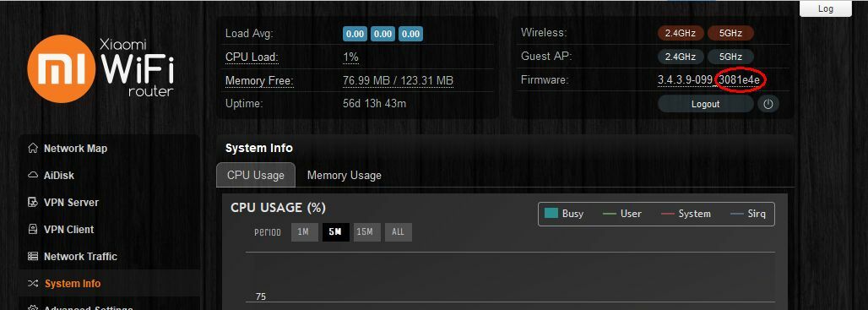The image size is (868, 310).
Task: Click the Xiaomi MI logo
Action: [x=62, y=68]
